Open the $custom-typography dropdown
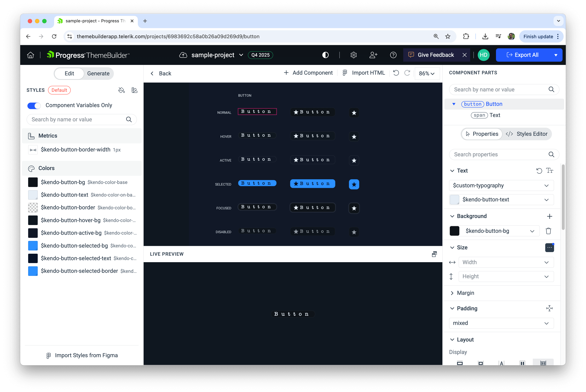 501,186
